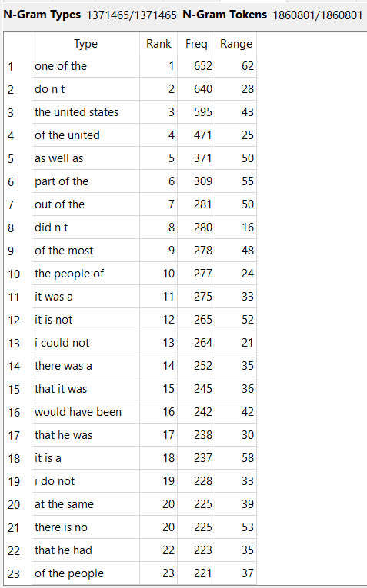Select 'i could not' entry
The image size is (367, 588).
(x=62, y=343)
